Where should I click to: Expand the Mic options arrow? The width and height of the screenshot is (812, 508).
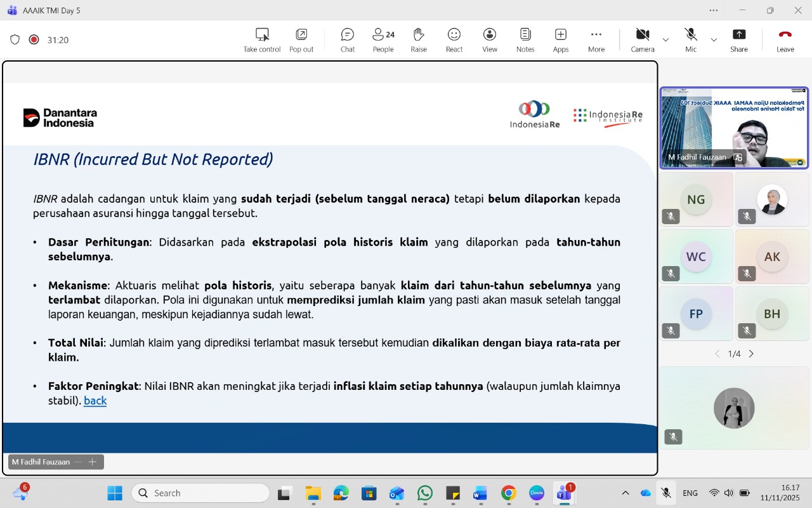(714, 40)
